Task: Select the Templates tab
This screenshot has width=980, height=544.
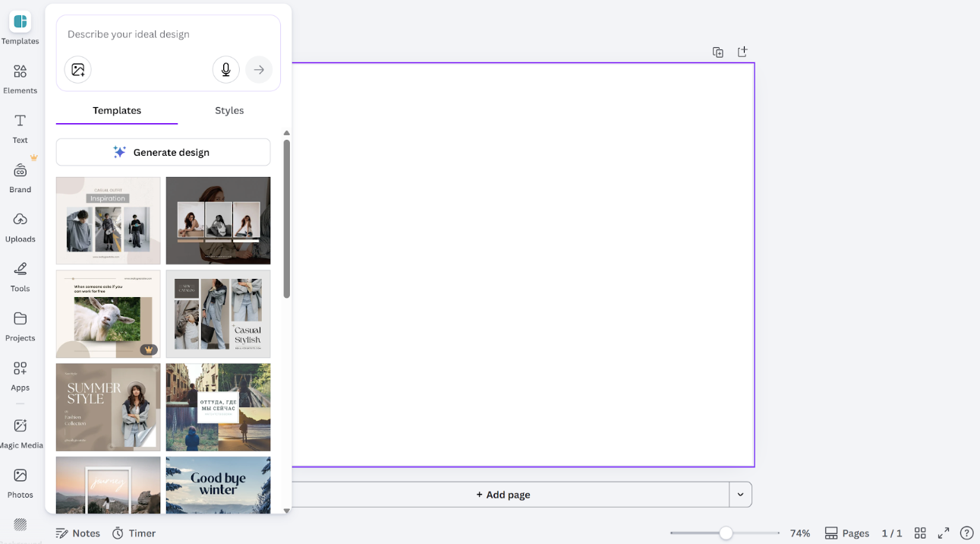Action: (117, 111)
